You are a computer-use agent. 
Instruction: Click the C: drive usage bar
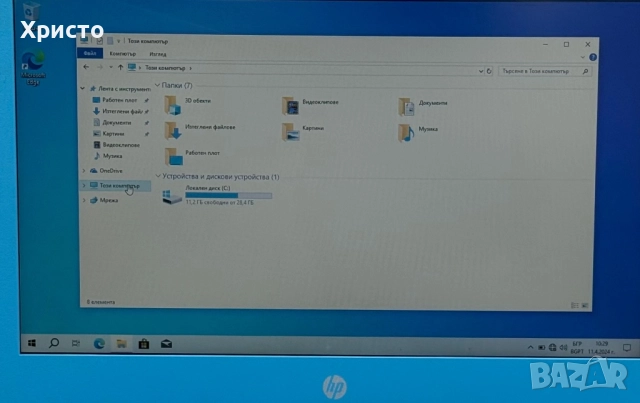point(229,196)
